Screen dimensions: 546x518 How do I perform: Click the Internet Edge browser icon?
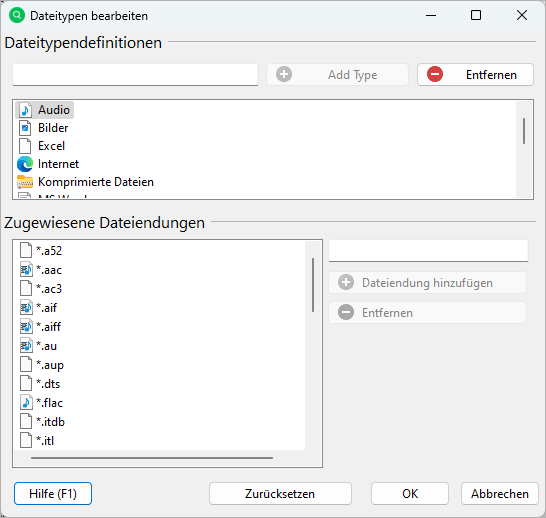click(25, 164)
